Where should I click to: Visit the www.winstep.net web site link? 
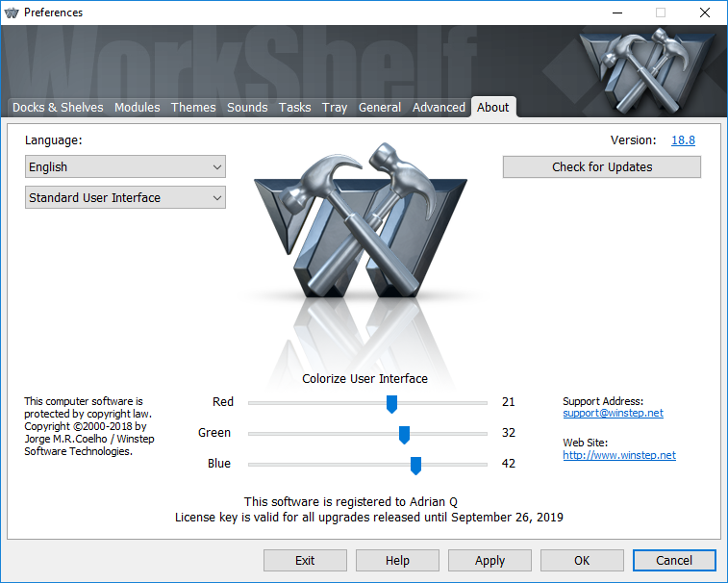[619, 456]
